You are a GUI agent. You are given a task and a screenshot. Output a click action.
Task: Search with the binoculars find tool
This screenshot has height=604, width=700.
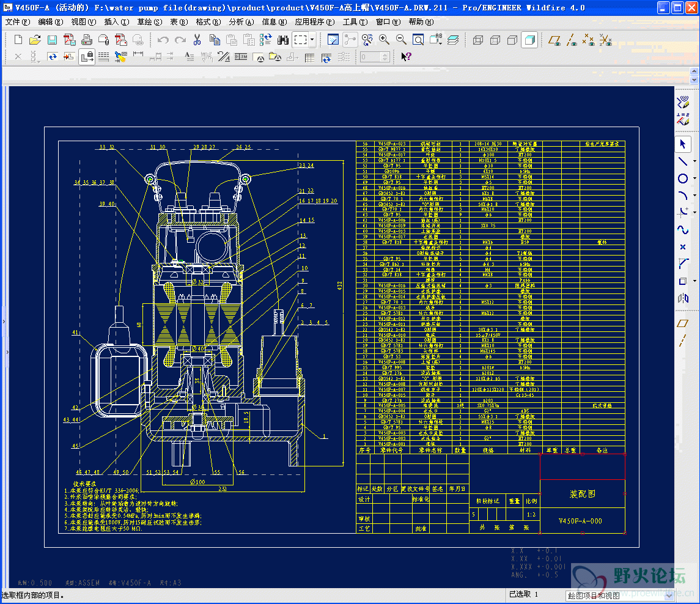(283, 40)
